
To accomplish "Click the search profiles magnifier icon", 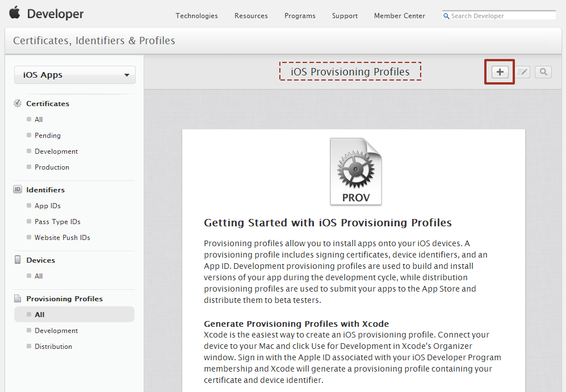I will coord(543,72).
